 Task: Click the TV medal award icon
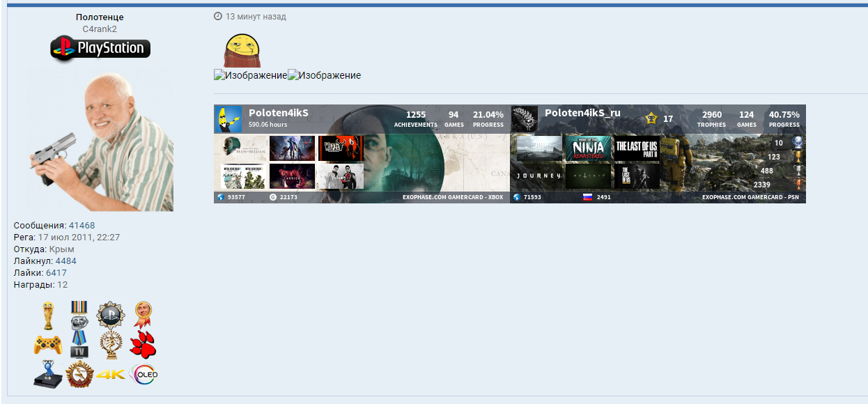coord(79,345)
